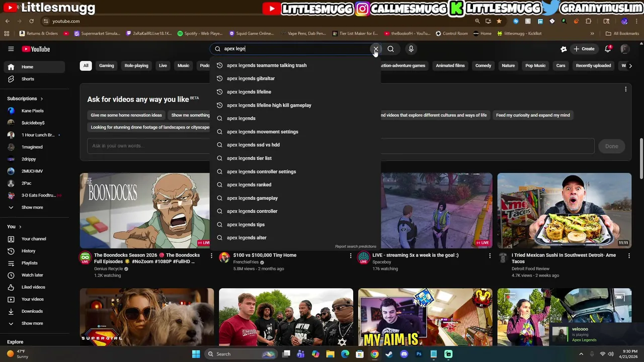Open History in the sidebar

coord(34,251)
